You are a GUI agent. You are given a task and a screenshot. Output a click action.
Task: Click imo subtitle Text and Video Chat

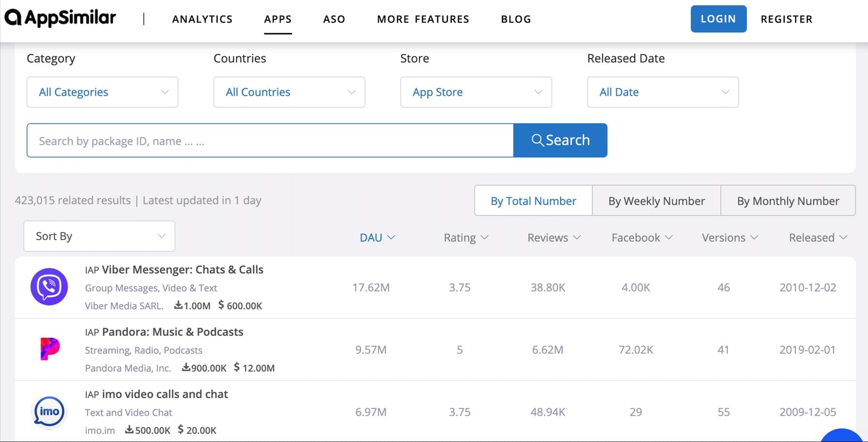tap(128, 412)
